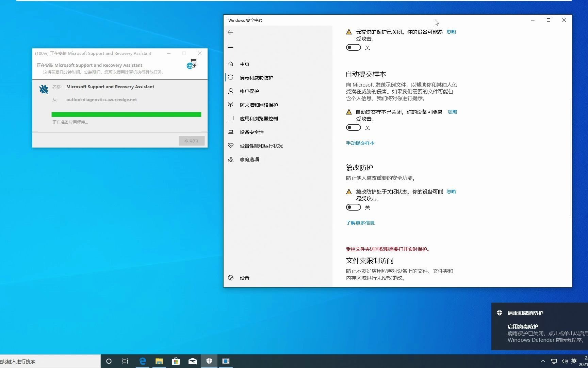Open File Explorer from taskbar
This screenshot has width=588, height=368.
pyautogui.click(x=159, y=361)
